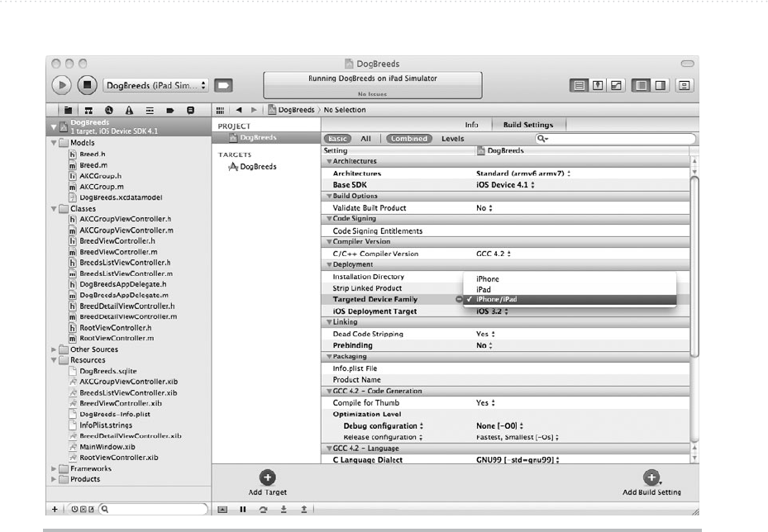
Task: Choose iPhone in device family menu
Action: pyautogui.click(x=570, y=279)
